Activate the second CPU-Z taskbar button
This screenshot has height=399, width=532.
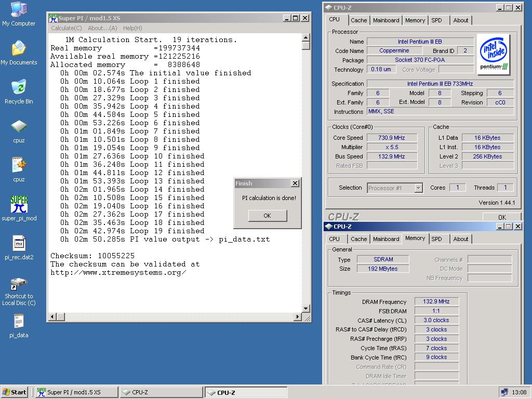pos(246,392)
